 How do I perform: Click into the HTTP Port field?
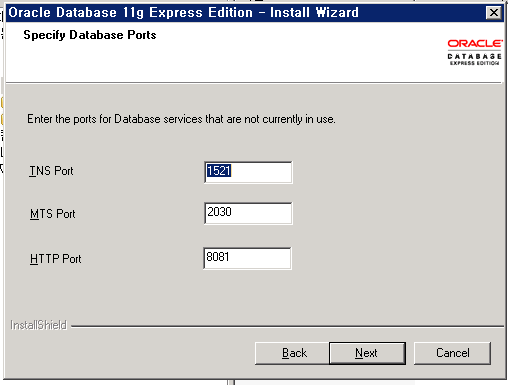(x=247, y=258)
